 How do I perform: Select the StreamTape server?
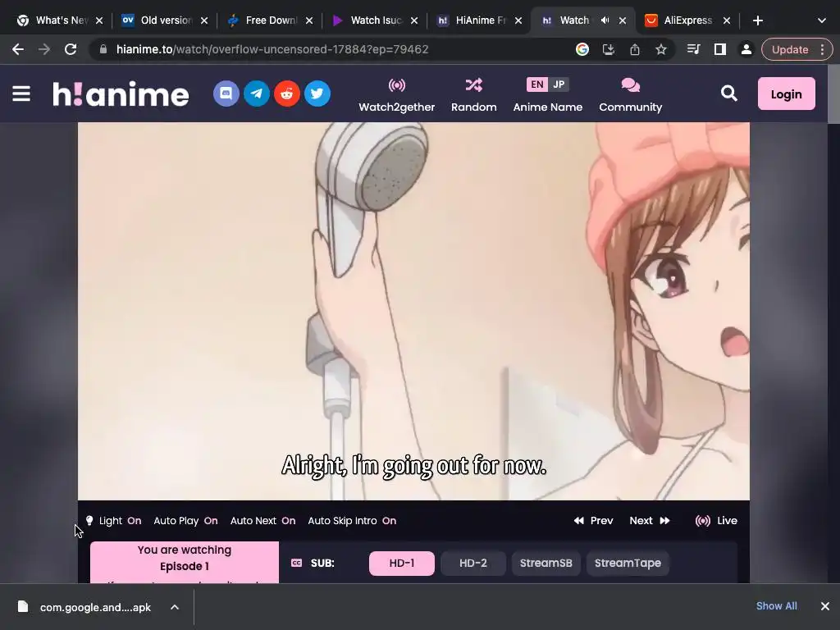point(628,563)
